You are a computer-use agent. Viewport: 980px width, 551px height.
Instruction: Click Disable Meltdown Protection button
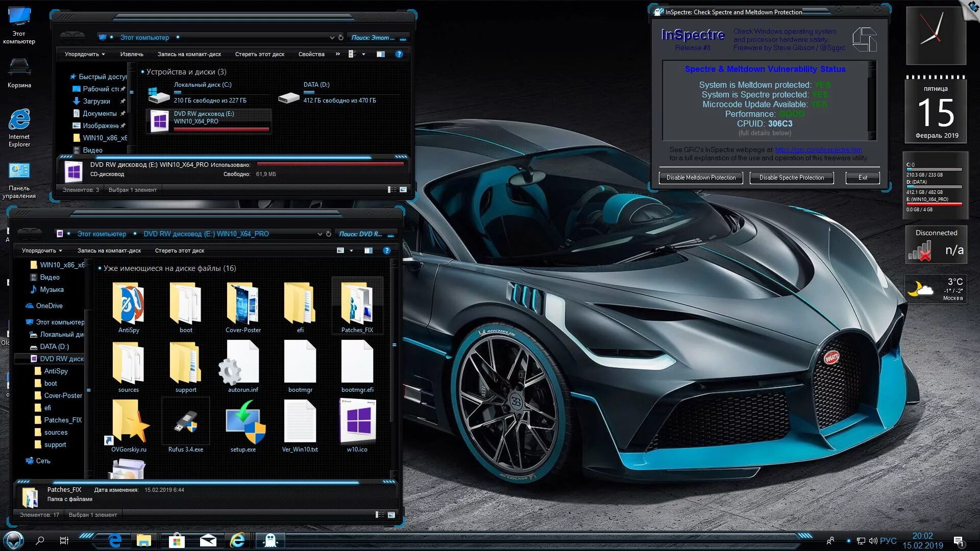(699, 177)
